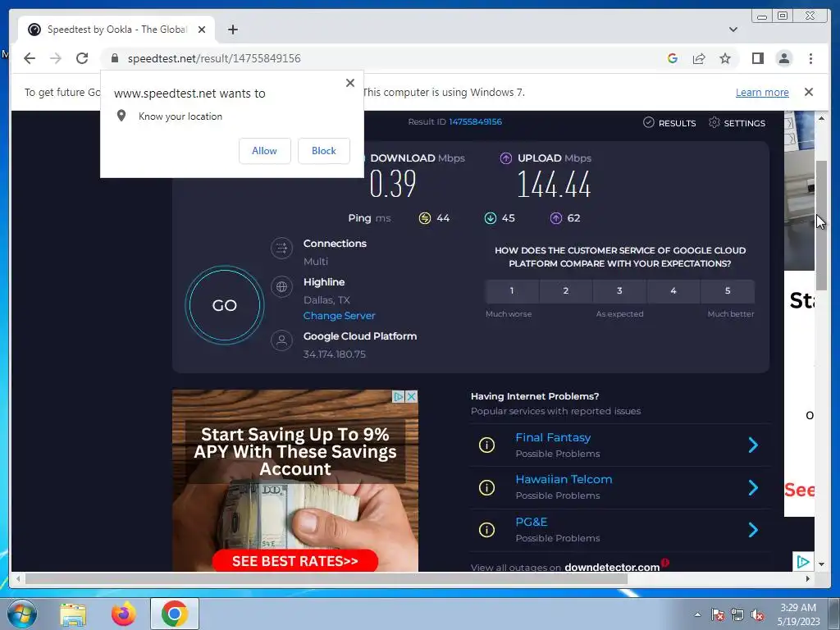Image resolution: width=840 pixels, height=630 pixels.
Task: Click Chrome taskbar icon
Action: click(174, 614)
